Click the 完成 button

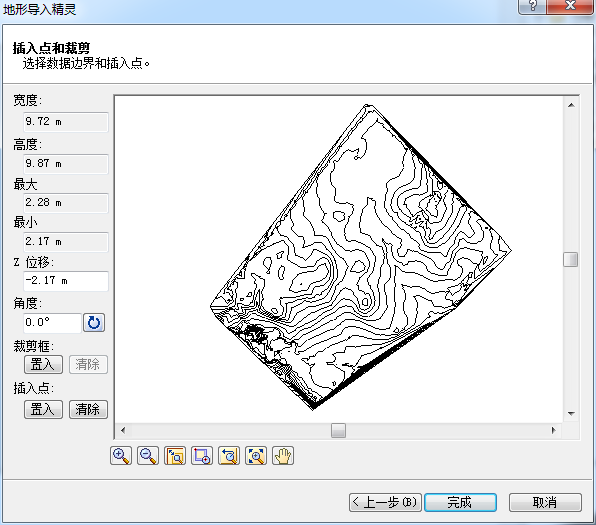click(x=460, y=503)
